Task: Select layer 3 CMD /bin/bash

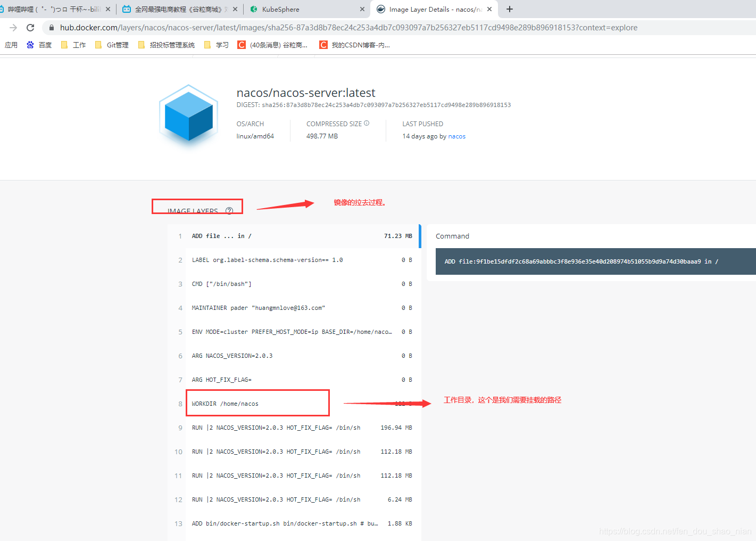Action: [x=294, y=284]
